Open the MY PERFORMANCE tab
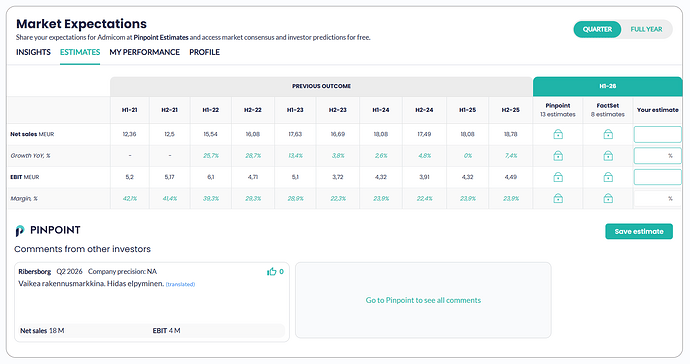Image resolution: width=690 pixels, height=364 pixels. pos(145,52)
